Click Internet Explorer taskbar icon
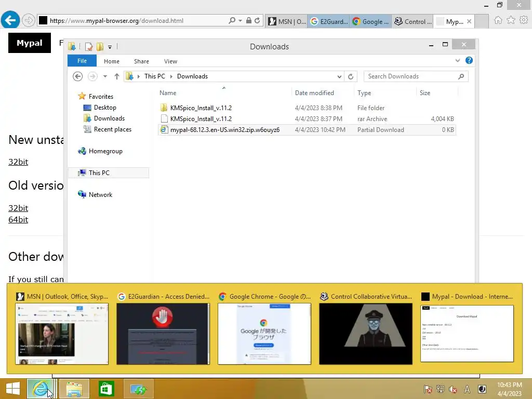Screen dimensions: 532x399 (x=41, y=389)
